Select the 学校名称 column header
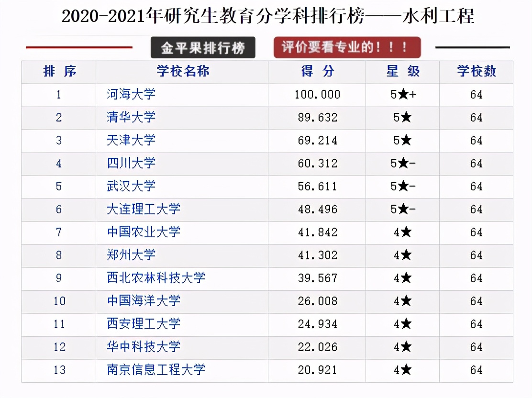Image resolution: width=532 pixels, height=398 pixels. tap(183, 72)
